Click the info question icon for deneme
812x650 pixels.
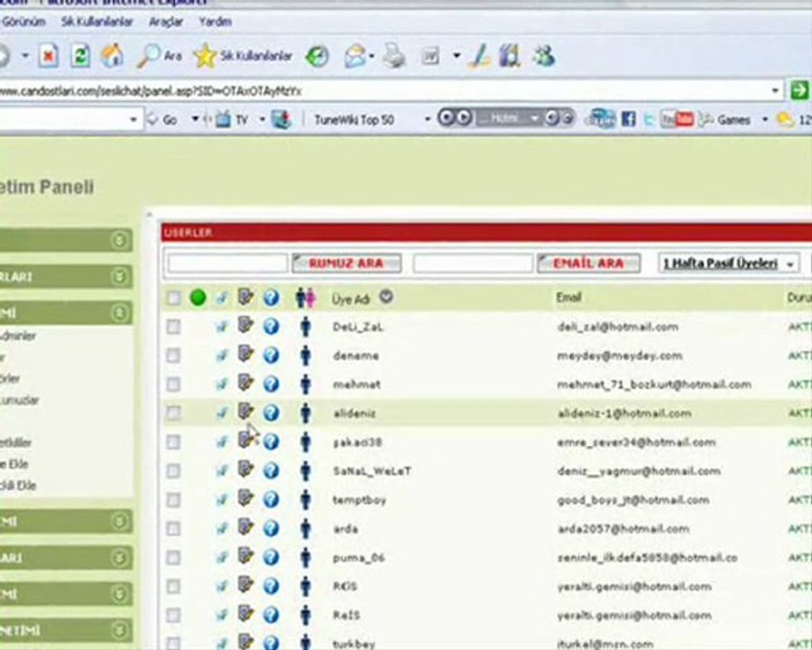coord(271,356)
